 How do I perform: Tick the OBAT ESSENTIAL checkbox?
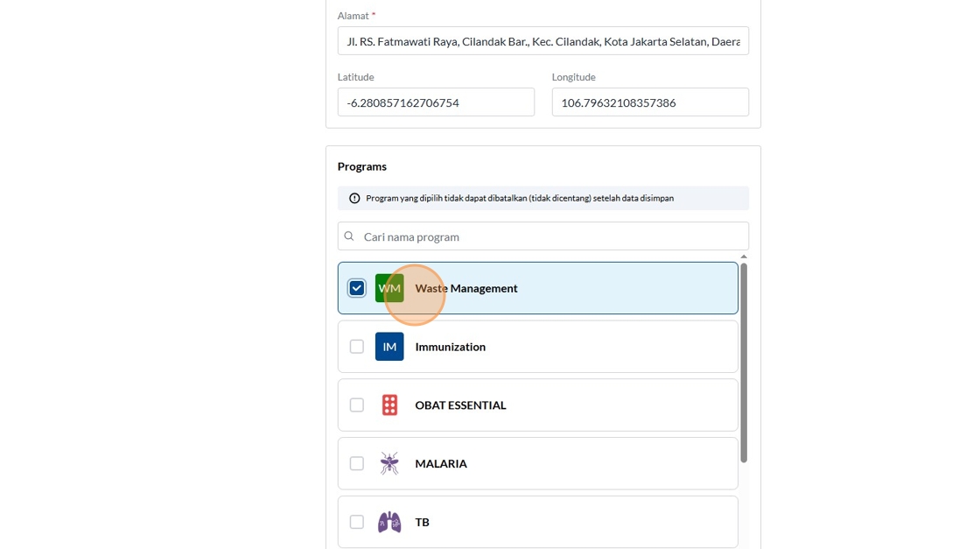pyautogui.click(x=357, y=405)
